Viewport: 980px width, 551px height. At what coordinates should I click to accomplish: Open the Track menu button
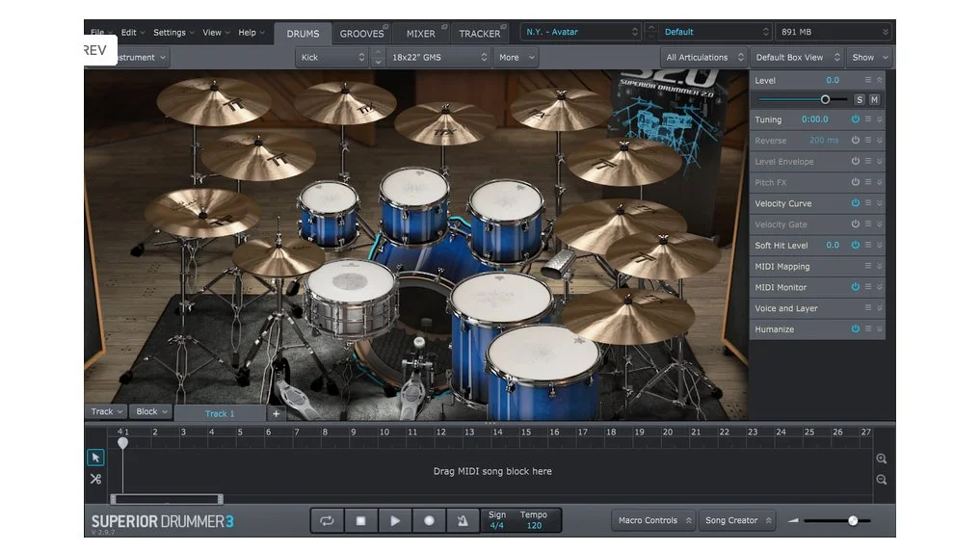(106, 411)
